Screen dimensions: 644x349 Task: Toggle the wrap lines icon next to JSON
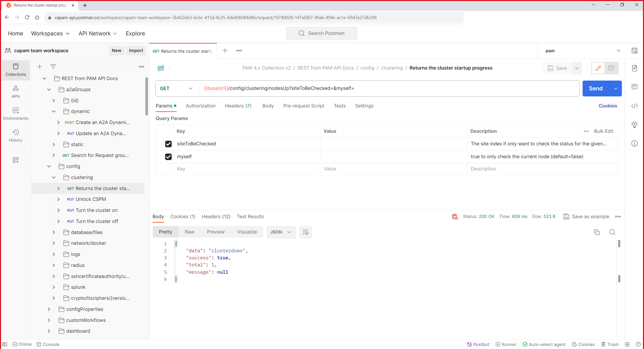coord(305,232)
